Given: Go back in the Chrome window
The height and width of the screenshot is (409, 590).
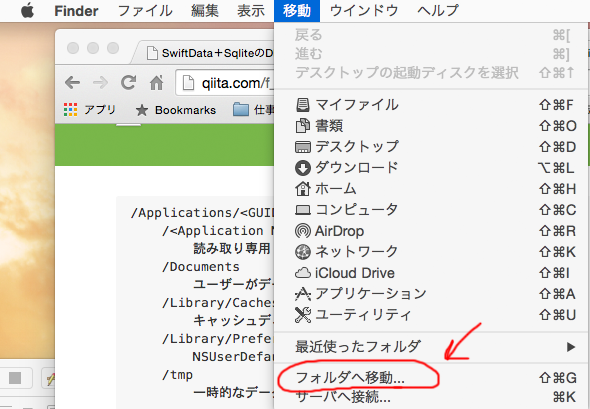Looking at the screenshot, I should coord(72,82).
